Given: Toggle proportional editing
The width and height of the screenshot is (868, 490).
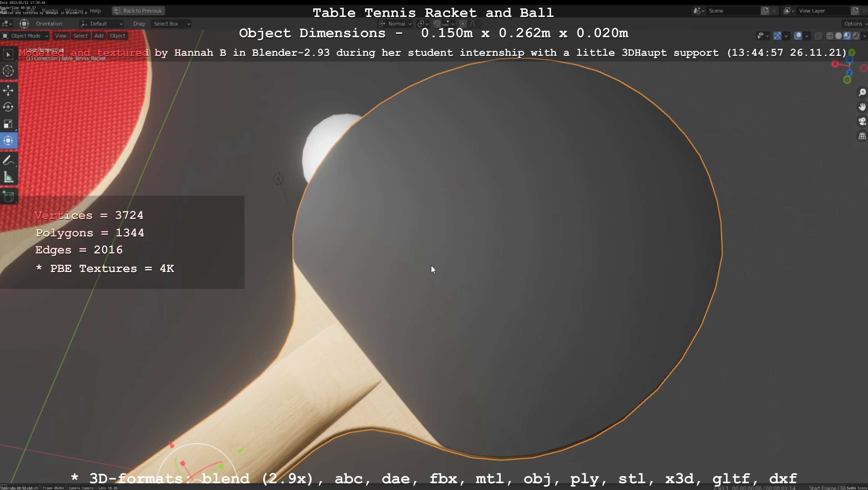Looking at the screenshot, I should click(463, 23).
